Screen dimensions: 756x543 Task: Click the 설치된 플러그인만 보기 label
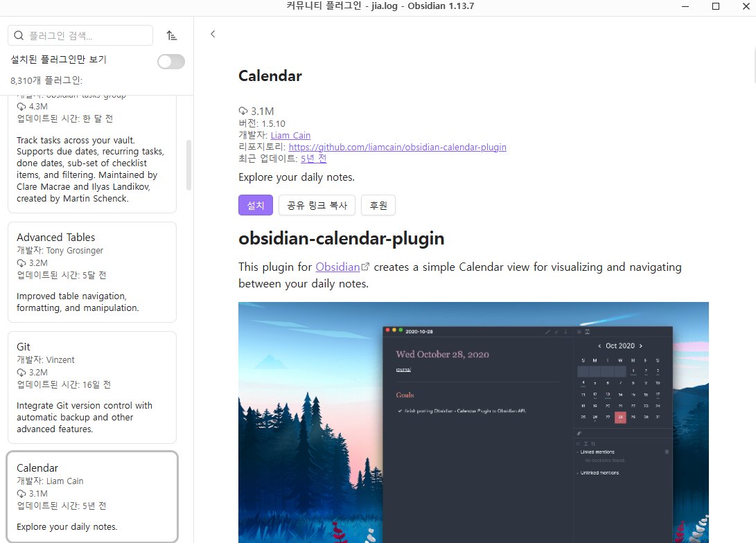coord(58,60)
